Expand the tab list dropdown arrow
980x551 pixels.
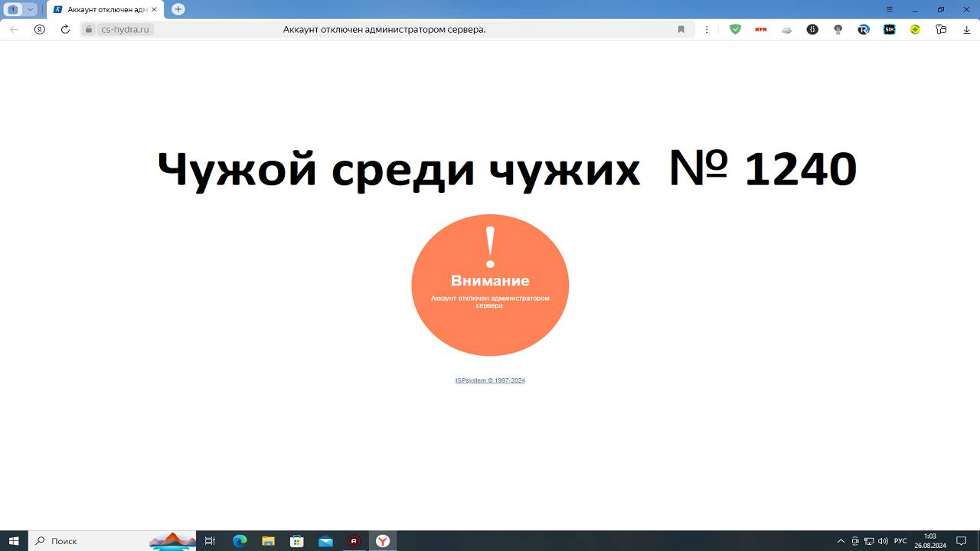coord(30,9)
